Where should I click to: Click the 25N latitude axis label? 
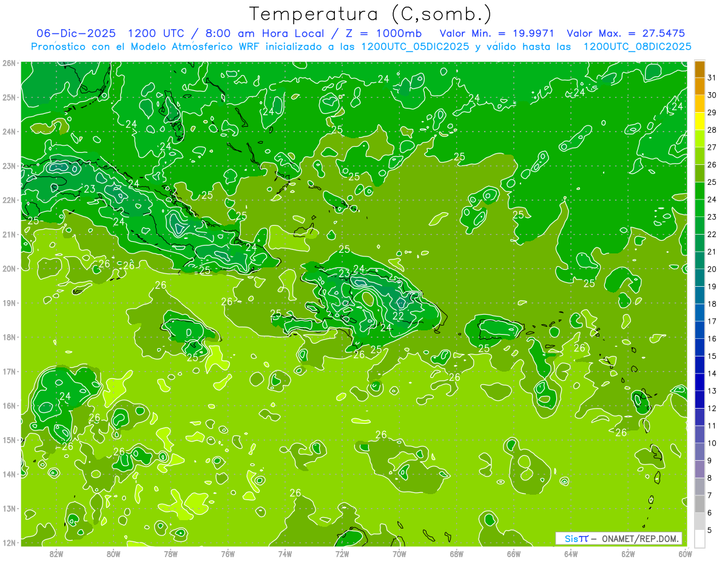point(9,97)
